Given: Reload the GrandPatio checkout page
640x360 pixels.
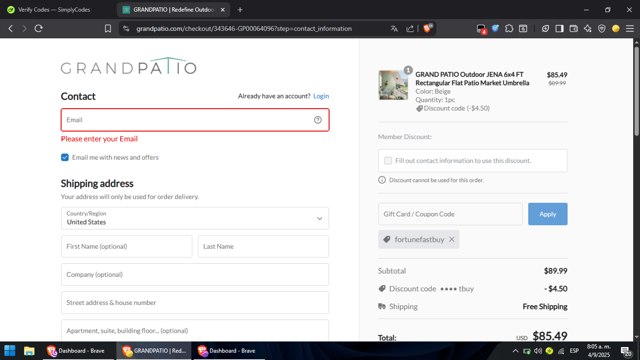Looking at the screenshot, I should (x=39, y=29).
